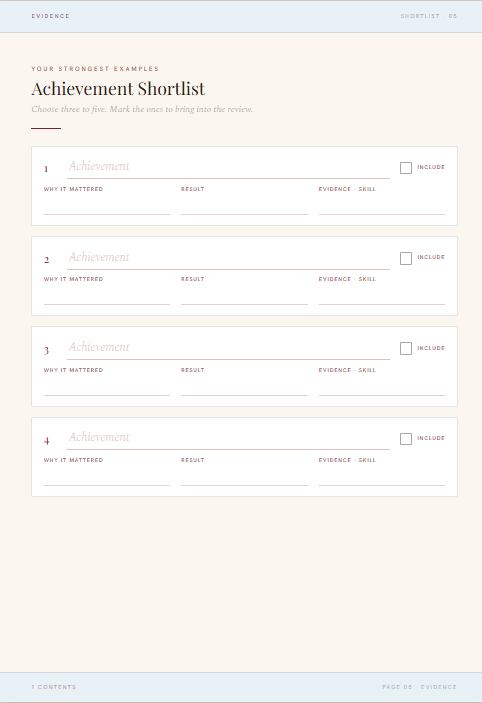
Task: Click Why It Mattered field in card 4
Action: click(107, 477)
